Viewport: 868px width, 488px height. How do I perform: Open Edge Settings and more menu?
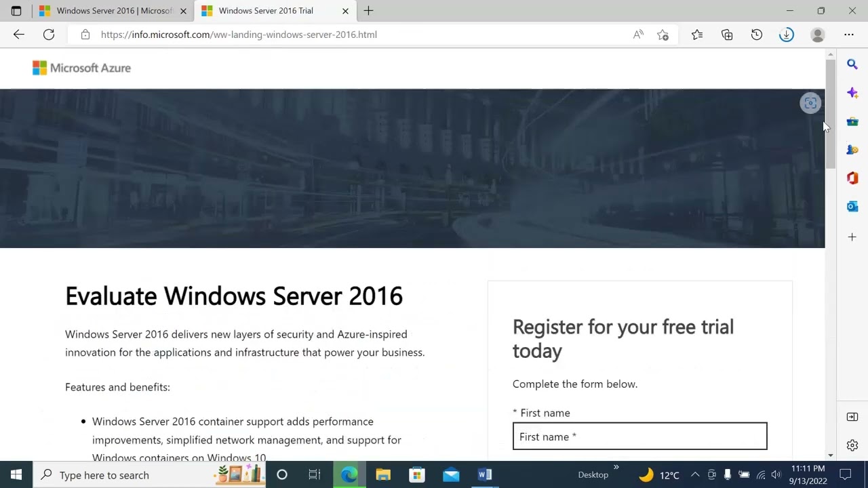849,35
